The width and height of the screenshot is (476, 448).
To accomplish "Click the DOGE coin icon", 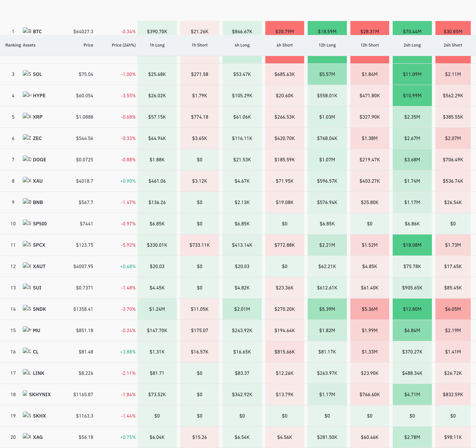I will (x=27, y=159).
